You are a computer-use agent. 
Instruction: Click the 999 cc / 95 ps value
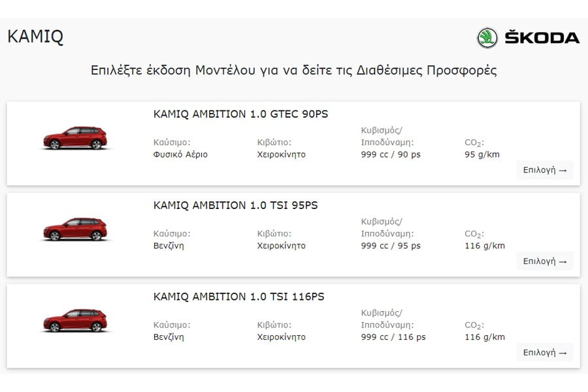coord(391,246)
